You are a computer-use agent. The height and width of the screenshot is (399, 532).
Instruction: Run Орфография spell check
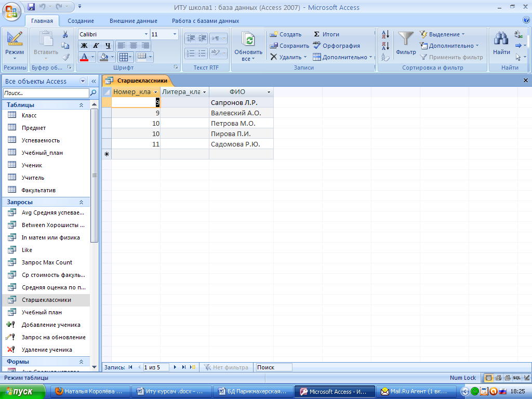point(336,46)
